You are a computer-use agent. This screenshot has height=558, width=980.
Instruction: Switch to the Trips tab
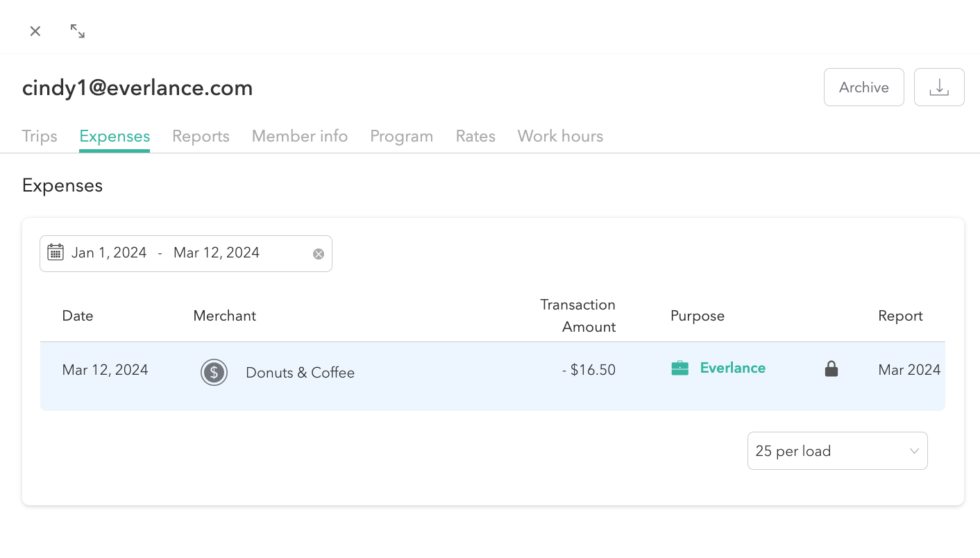pyautogui.click(x=40, y=136)
